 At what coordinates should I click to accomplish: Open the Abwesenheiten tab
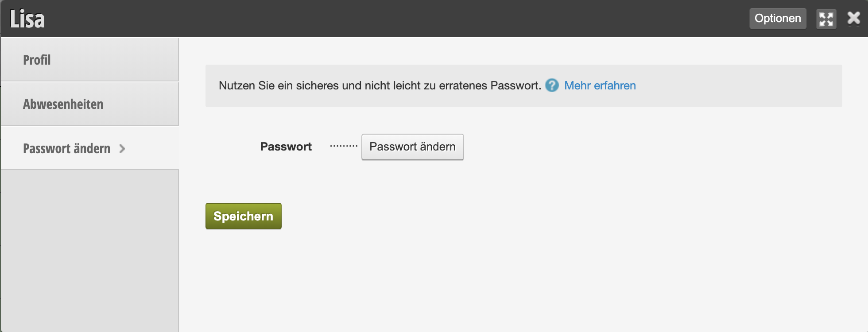[63, 104]
